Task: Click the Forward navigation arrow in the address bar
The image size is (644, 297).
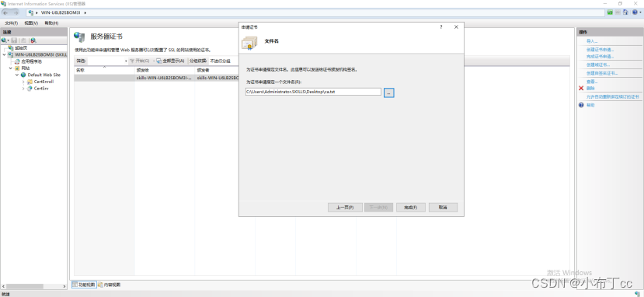Action: coord(16,12)
